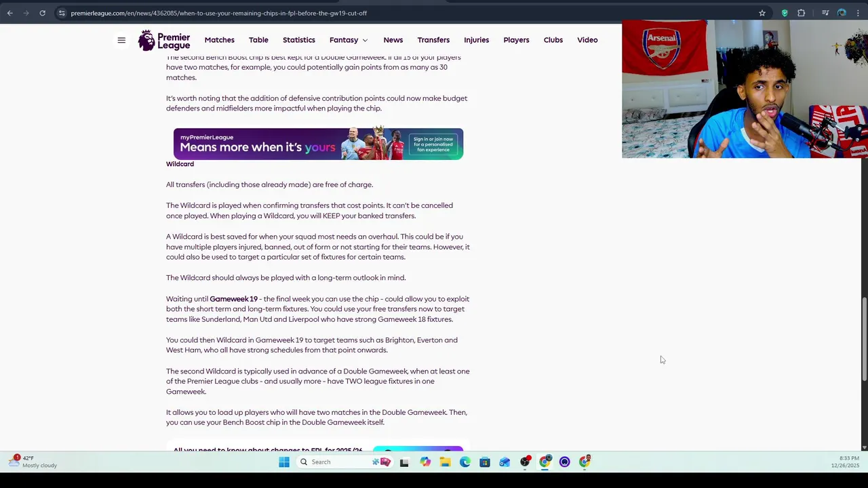The height and width of the screenshot is (488, 868).
Task: Click 'The Wildcard should always be played' sentence
Action: (x=285, y=278)
